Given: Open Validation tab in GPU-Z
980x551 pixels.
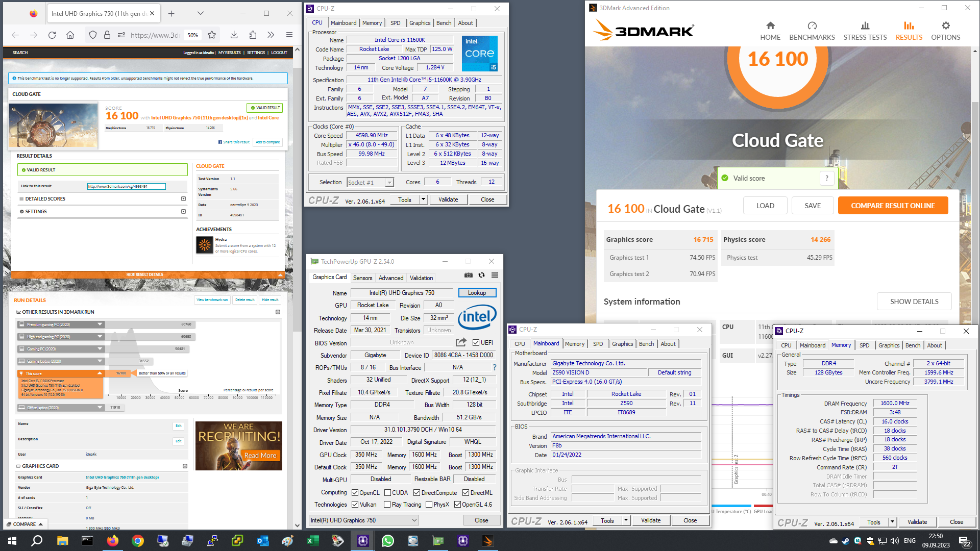Looking at the screenshot, I should click(421, 278).
